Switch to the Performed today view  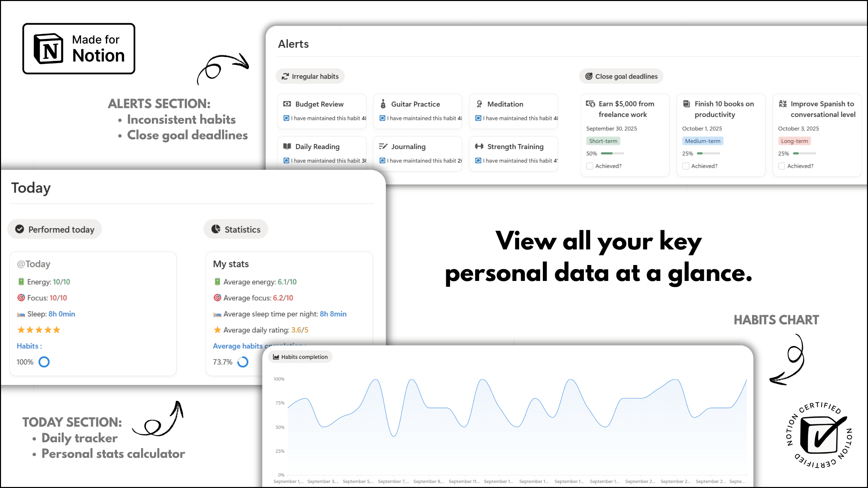(55, 229)
